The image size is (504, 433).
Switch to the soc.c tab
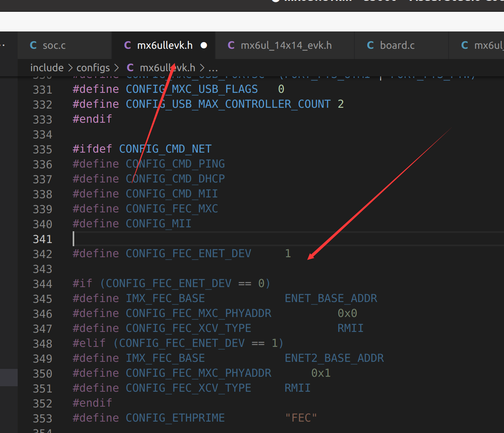coord(54,45)
